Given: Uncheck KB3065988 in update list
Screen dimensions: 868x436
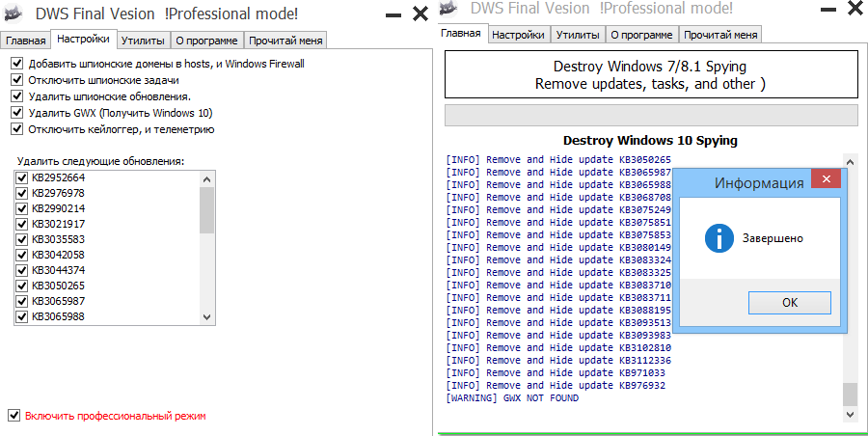Looking at the screenshot, I should [21, 317].
